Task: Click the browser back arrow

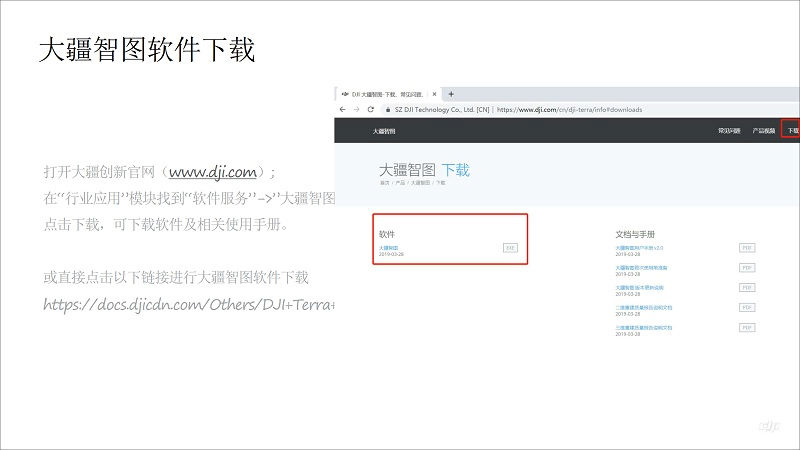Action: pos(342,109)
